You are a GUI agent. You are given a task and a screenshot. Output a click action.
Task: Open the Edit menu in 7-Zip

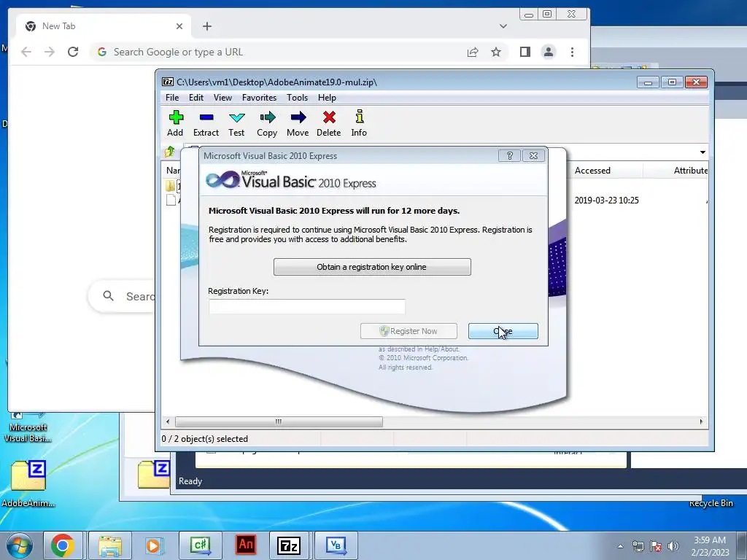pyautogui.click(x=196, y=98)
